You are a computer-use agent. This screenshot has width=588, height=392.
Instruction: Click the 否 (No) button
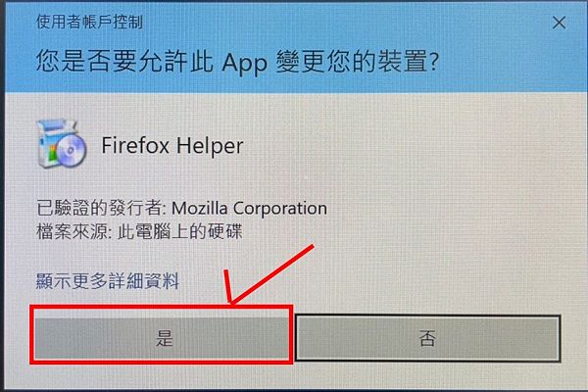pos(428,338)
